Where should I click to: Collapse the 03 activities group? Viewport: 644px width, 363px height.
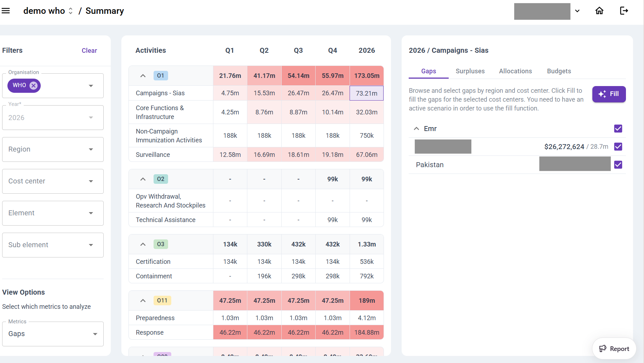tap(143, 244)
